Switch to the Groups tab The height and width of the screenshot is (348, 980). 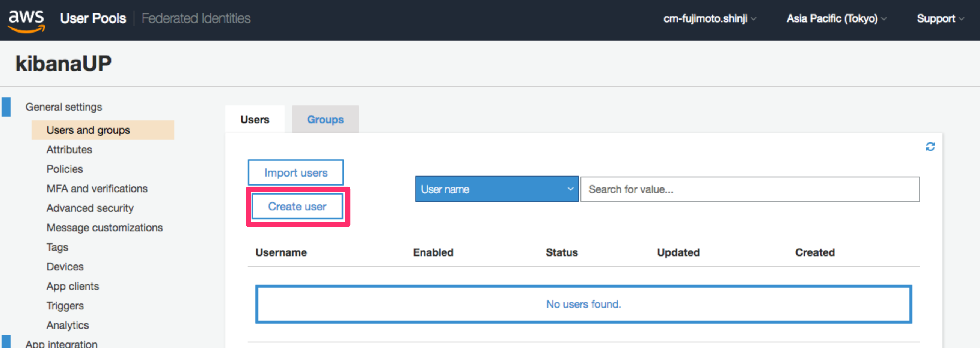tap(325, 119)
